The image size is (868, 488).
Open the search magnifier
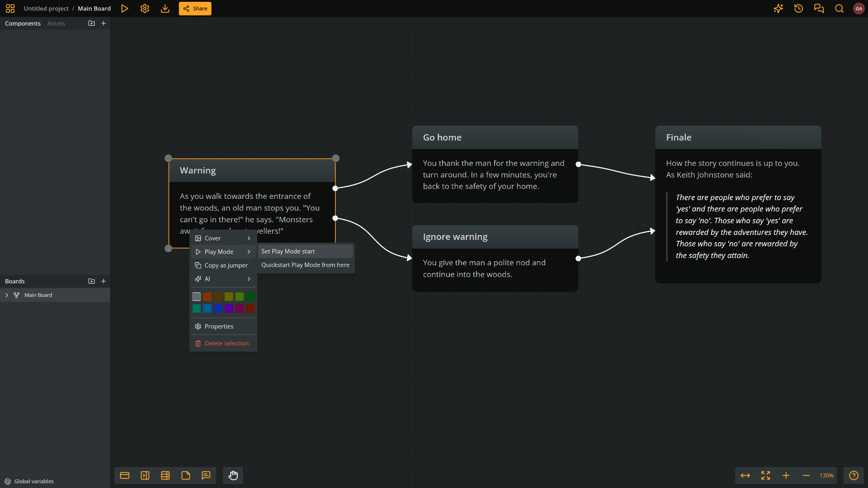pyautogui.click(x=839, y=9)
